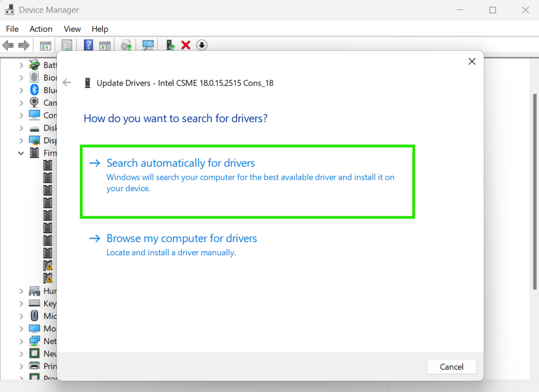Click the Update device driver gear icon
Screen dimensions: 539x392
[x=126, y=45]
